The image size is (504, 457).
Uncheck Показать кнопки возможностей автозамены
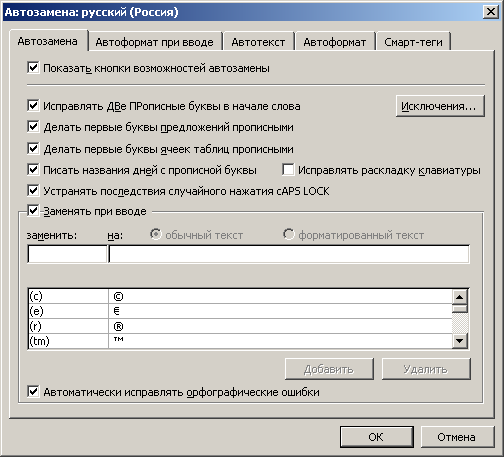pos(33,68)
